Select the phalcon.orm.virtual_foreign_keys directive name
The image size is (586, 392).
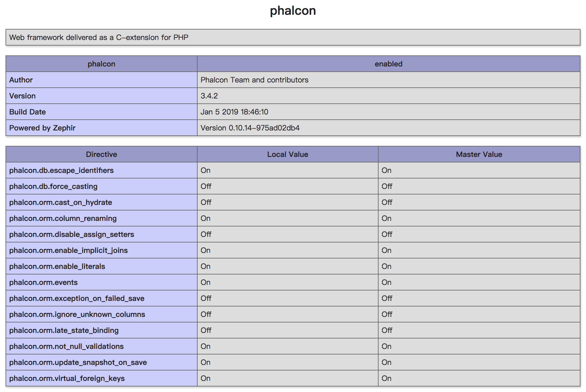point(67,378)
